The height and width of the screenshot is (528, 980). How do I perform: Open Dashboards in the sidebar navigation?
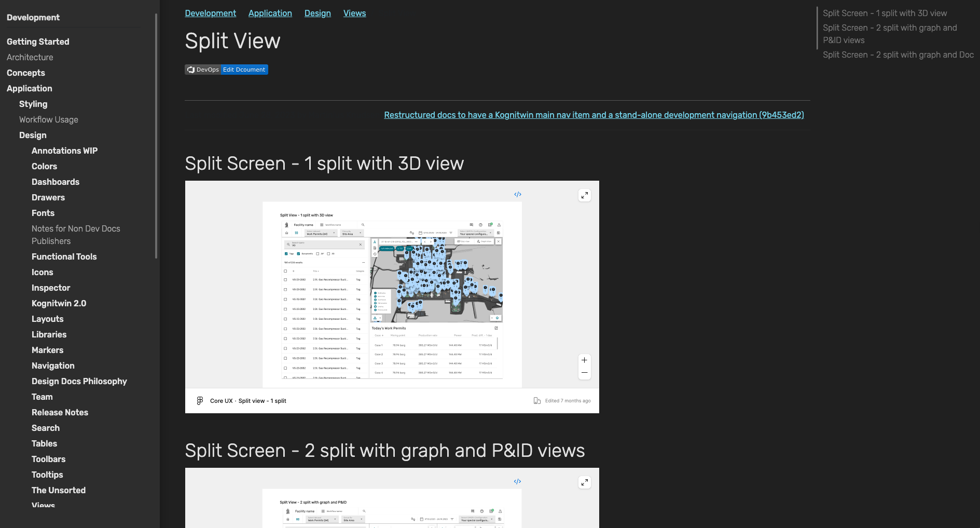[x=56, y=182]
